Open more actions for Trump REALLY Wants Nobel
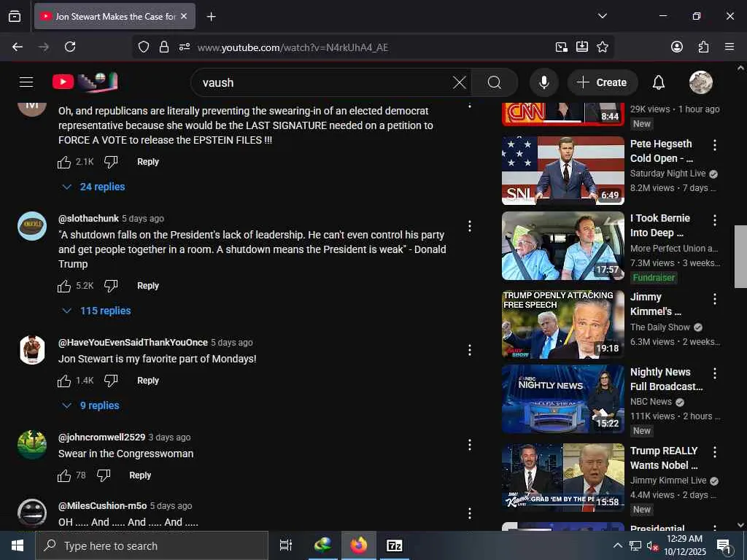The height and width of the screenshot is (560, 747). (x=715, y=451)
